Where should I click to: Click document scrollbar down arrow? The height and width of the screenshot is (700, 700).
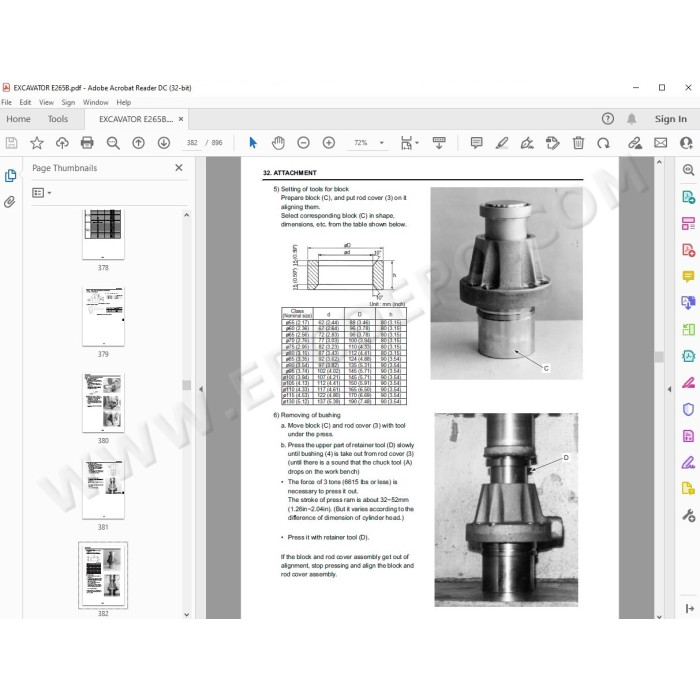[659, 616]
